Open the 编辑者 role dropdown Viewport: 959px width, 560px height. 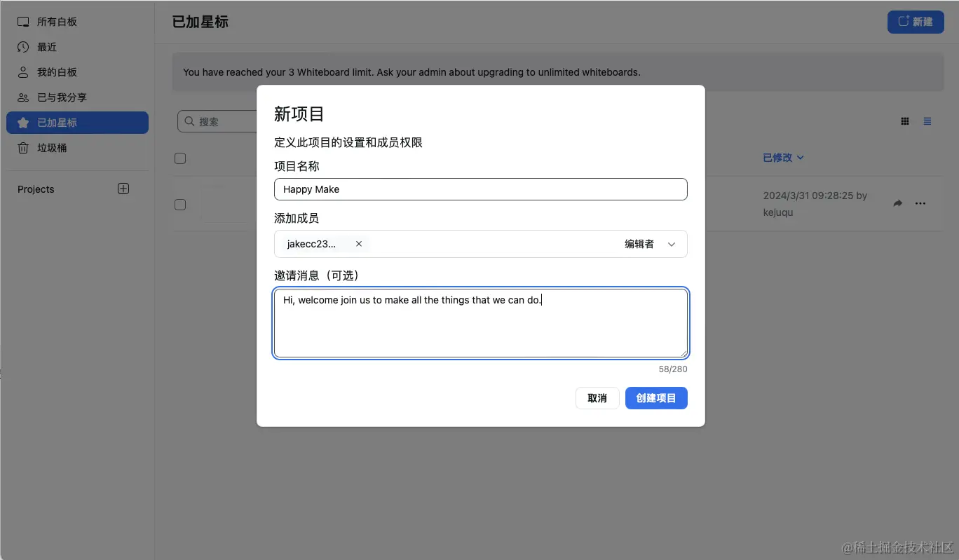coord(651,244)
